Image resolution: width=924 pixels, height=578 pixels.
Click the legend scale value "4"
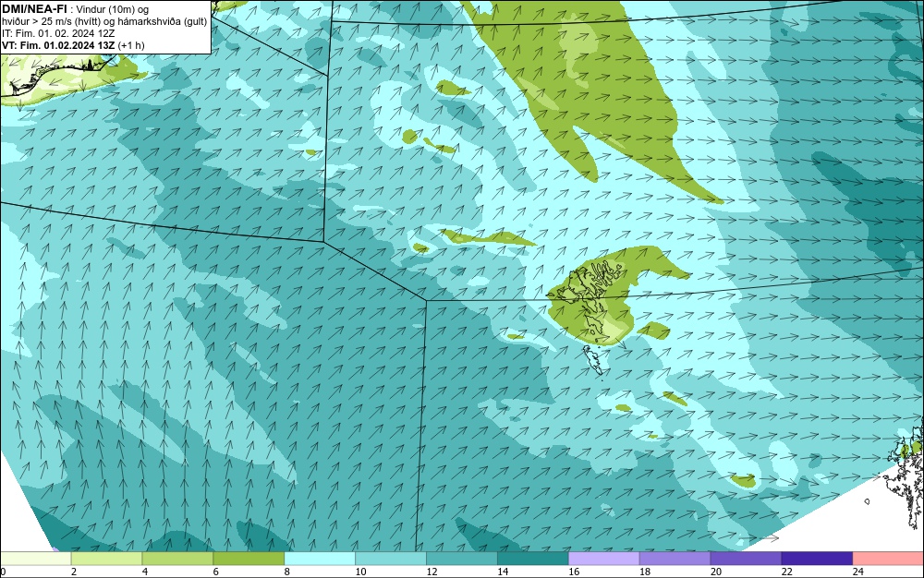[x=145, y=572]
